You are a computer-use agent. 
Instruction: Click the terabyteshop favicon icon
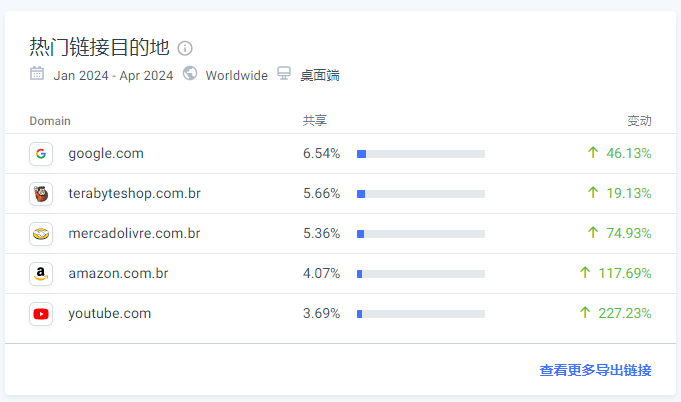(x=41, y=194)
